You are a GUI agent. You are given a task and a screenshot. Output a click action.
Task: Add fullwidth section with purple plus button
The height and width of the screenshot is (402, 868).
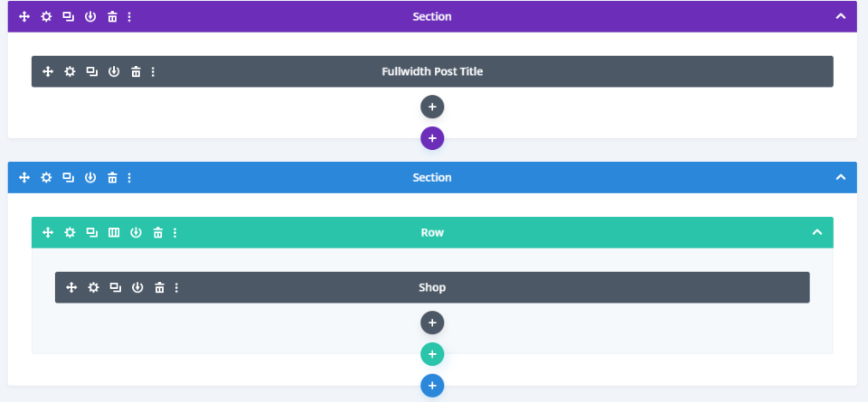(x=432, y=138)
